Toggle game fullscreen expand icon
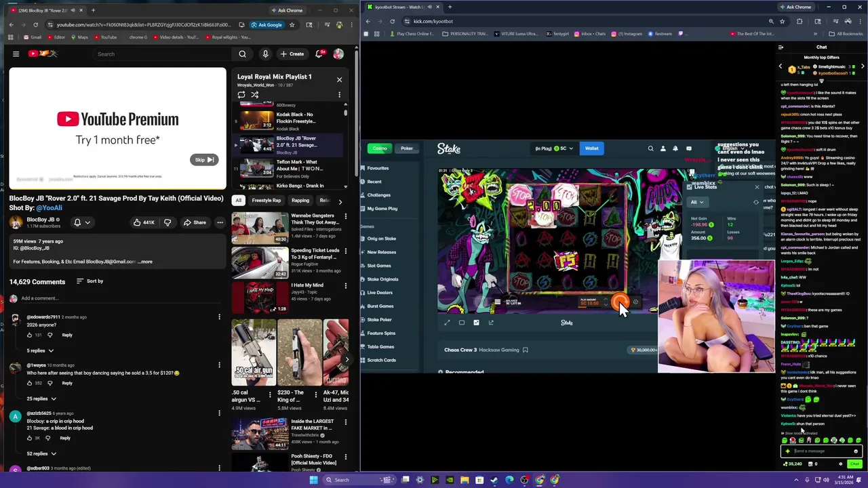Image resolution: width=868 pixels, height=488 pixels. pos(447,323)
